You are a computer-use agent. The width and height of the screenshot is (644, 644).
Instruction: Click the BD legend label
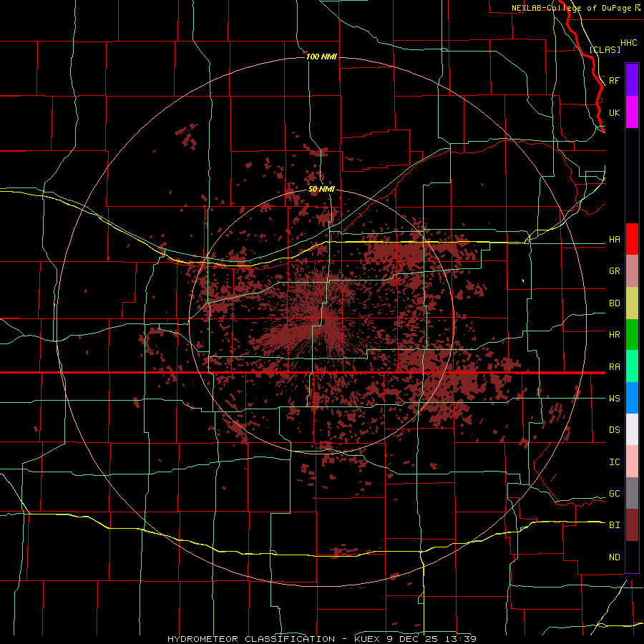(615, 303)
